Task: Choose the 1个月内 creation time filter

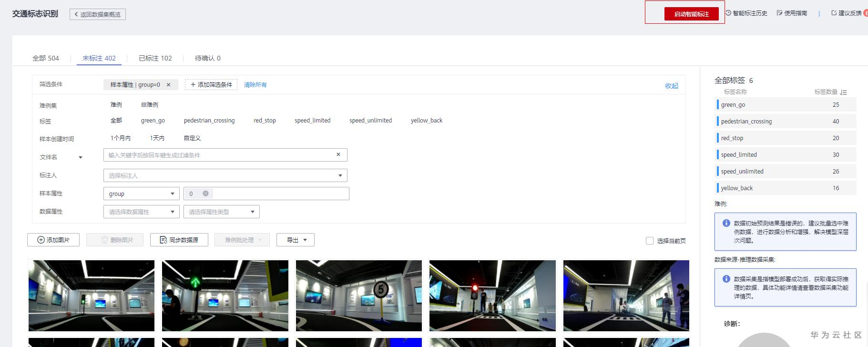Action: (121, 138)
